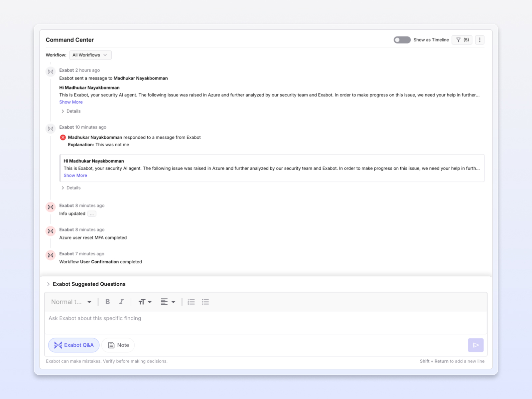Open the Normal text style dropdown
This screenshot has height=399, width=532.
pos(71,302)
